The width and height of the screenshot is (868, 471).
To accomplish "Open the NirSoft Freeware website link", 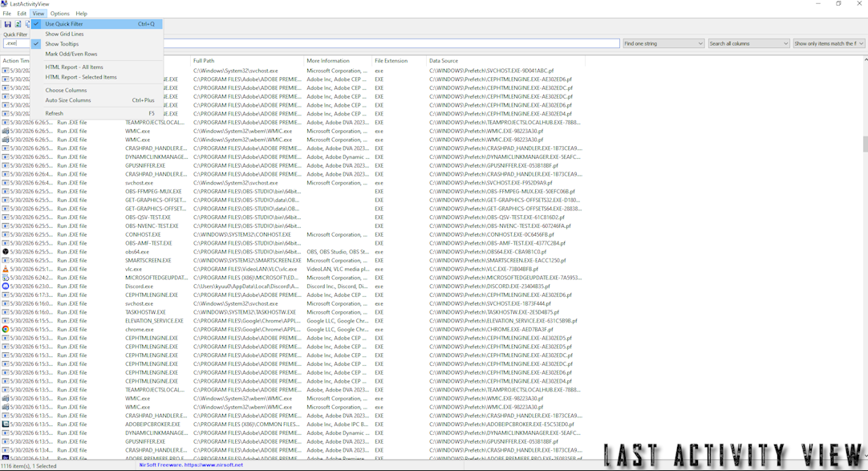I will 191,465.
